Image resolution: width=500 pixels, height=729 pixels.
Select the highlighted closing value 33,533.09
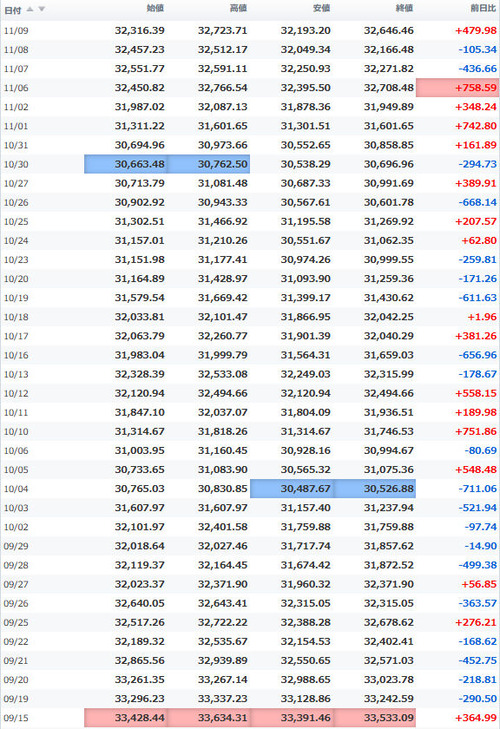click(374, 718)
